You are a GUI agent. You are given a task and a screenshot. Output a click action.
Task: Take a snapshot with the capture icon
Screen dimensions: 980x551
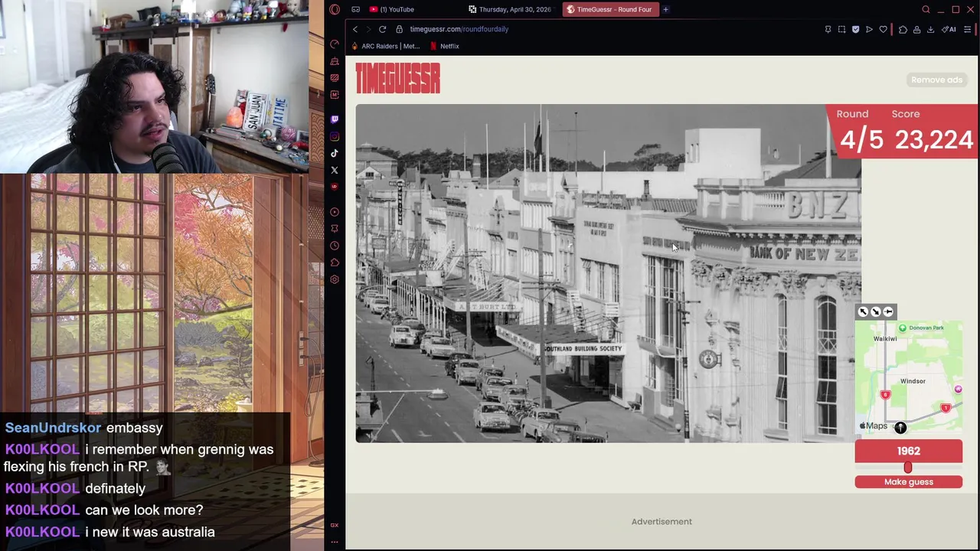tap(841, 29)
